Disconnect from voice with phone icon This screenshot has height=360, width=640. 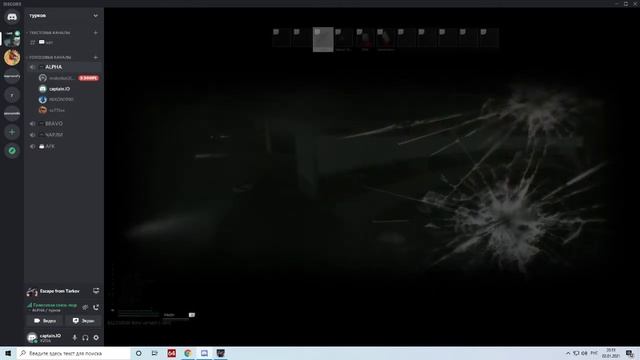[x=96, y=307]
